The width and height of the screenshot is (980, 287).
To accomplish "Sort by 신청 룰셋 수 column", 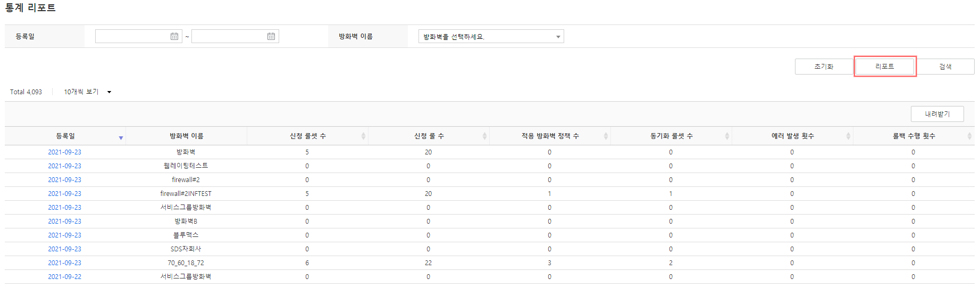I will pyautogui.click(x=363, y=136).
